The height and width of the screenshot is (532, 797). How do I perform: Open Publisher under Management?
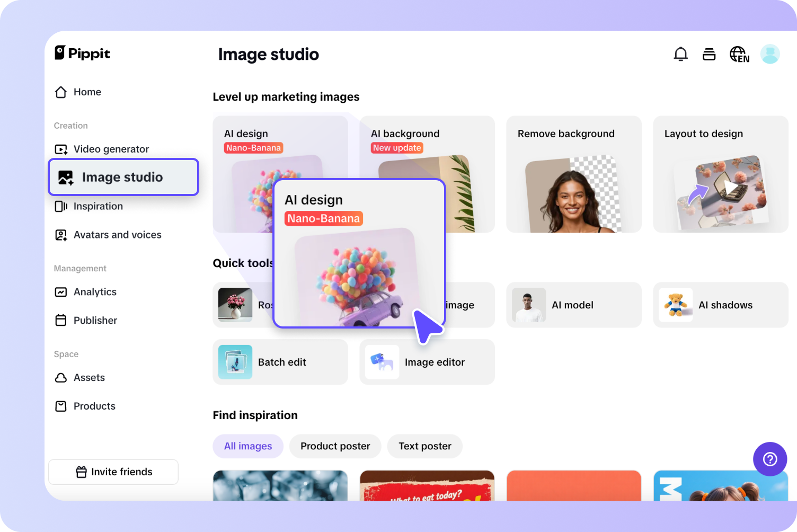tap(95, 320)
